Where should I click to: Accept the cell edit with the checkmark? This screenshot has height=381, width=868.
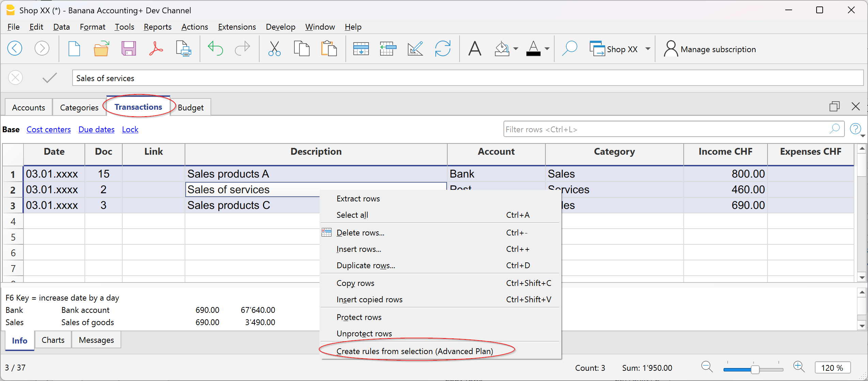point(50,78)
